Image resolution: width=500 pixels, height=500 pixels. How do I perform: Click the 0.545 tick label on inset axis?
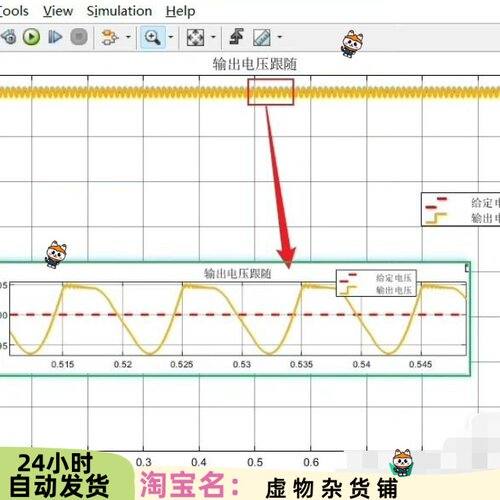pos(421,364)
